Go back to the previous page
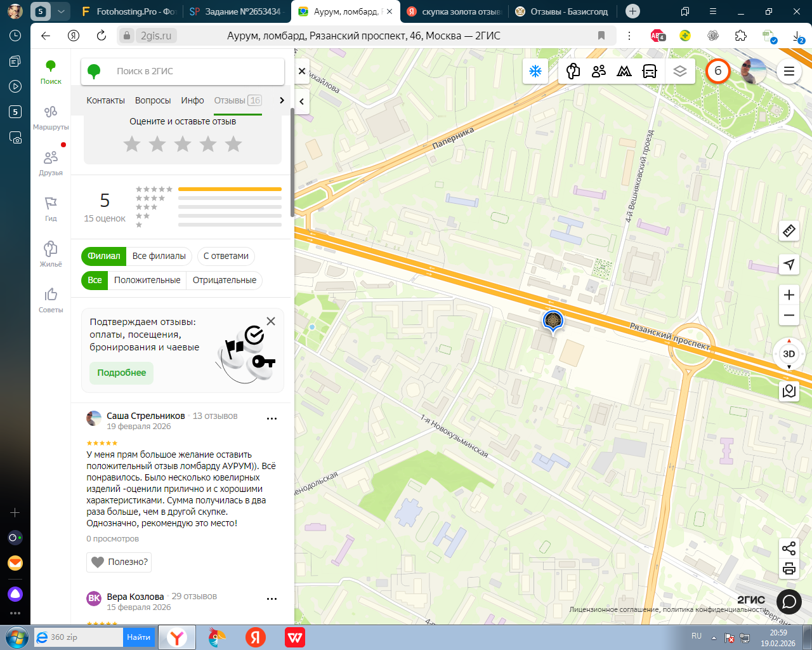 (x=46, y=36)
